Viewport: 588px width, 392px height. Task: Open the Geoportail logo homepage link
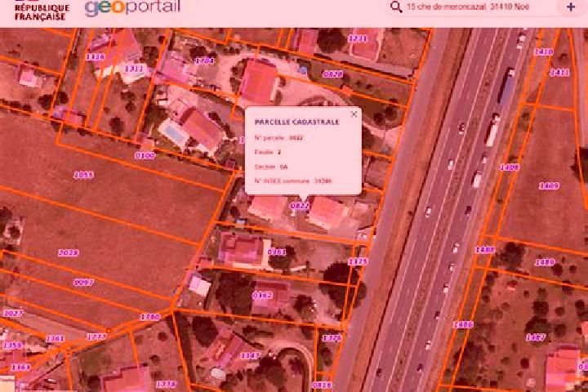pos(132,7)
